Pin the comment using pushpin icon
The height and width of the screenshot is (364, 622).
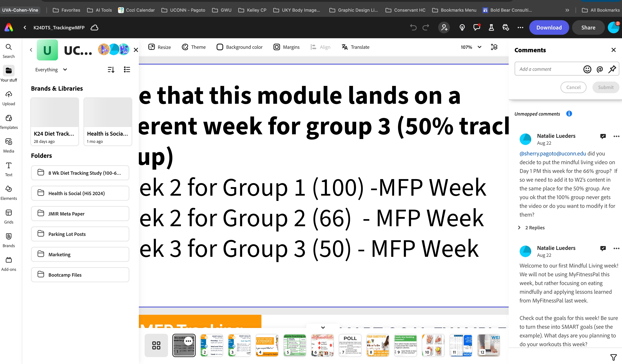click(612, 69)
